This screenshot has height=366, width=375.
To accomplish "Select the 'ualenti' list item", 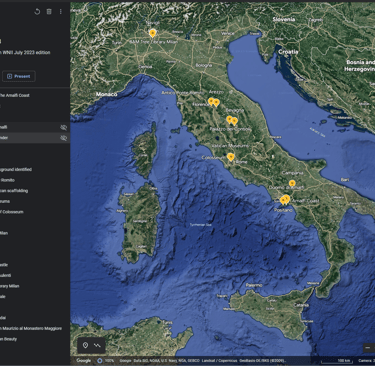I will point(6,275).
